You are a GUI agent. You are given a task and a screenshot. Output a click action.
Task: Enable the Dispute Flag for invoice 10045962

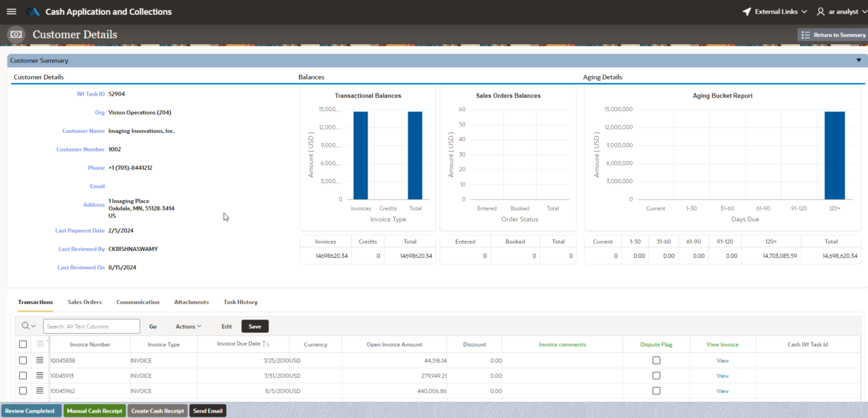656,390
